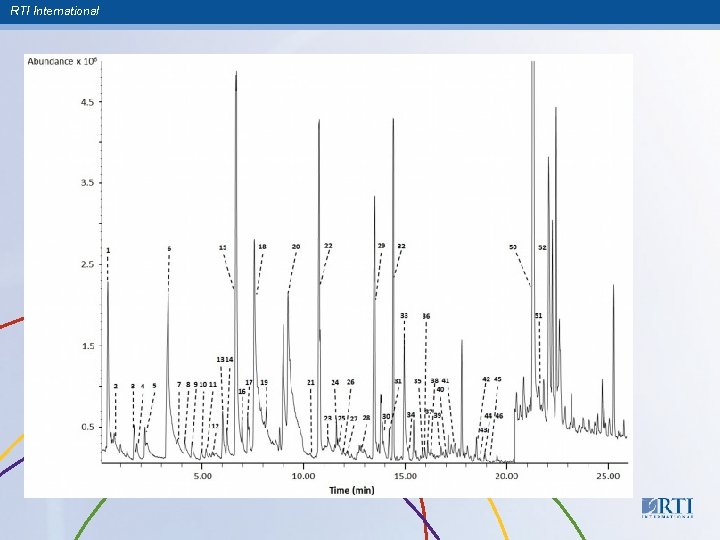Click the 0.5 tick on abundance axis

point(87,427)
